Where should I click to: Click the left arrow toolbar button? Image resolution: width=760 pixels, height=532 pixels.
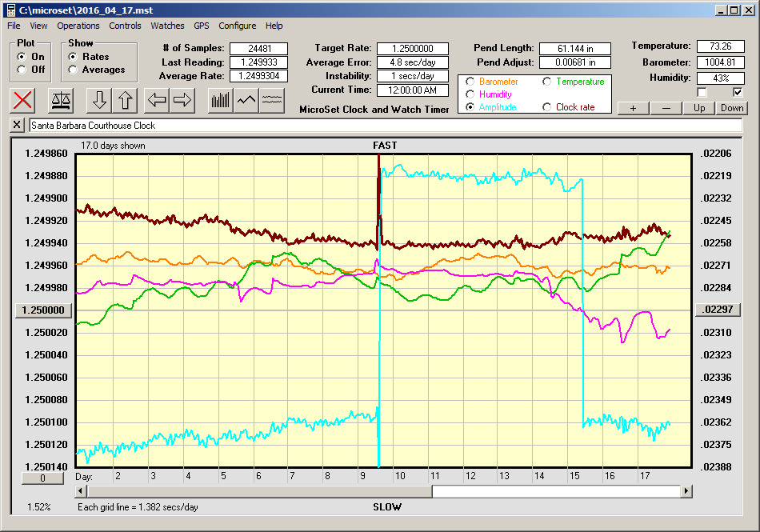tap(157, 100)
